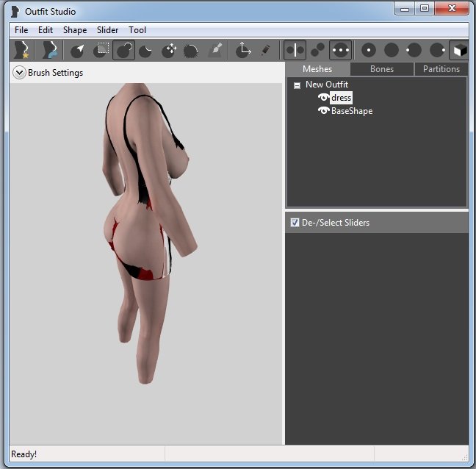Click the Load Outfit toolbar icon

click(x=50, y=50)
